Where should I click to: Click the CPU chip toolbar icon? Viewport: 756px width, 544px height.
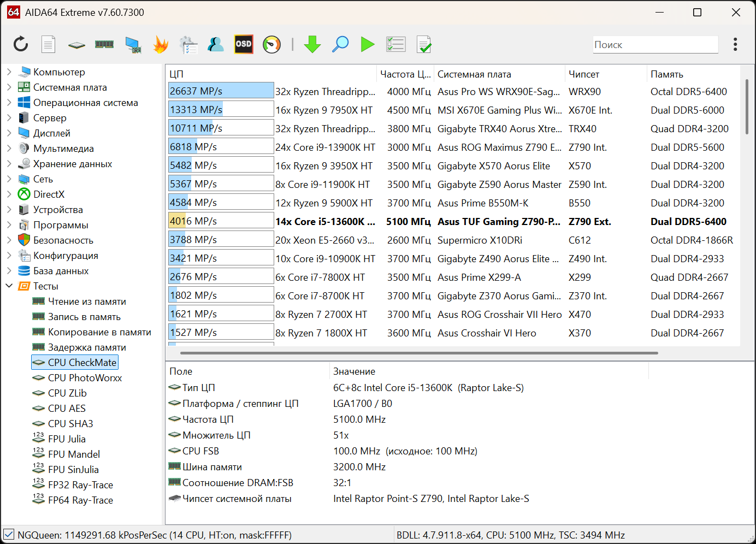click(x=76, y=45)
